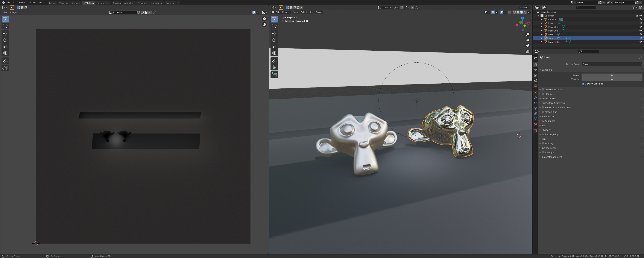The image size is (644, 258).
Task: Select the Annotate tool in image editor
Action: [5, 61]
